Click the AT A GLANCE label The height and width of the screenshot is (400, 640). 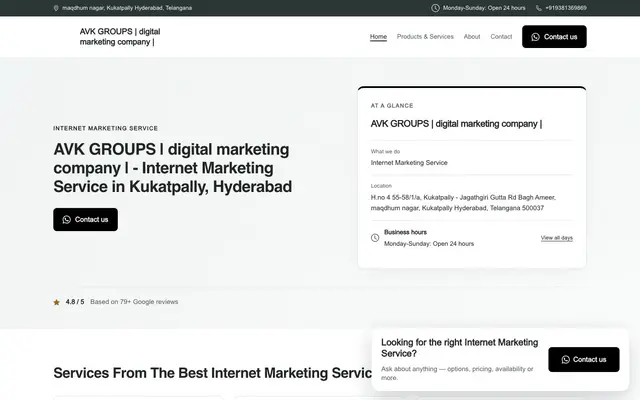392,106
